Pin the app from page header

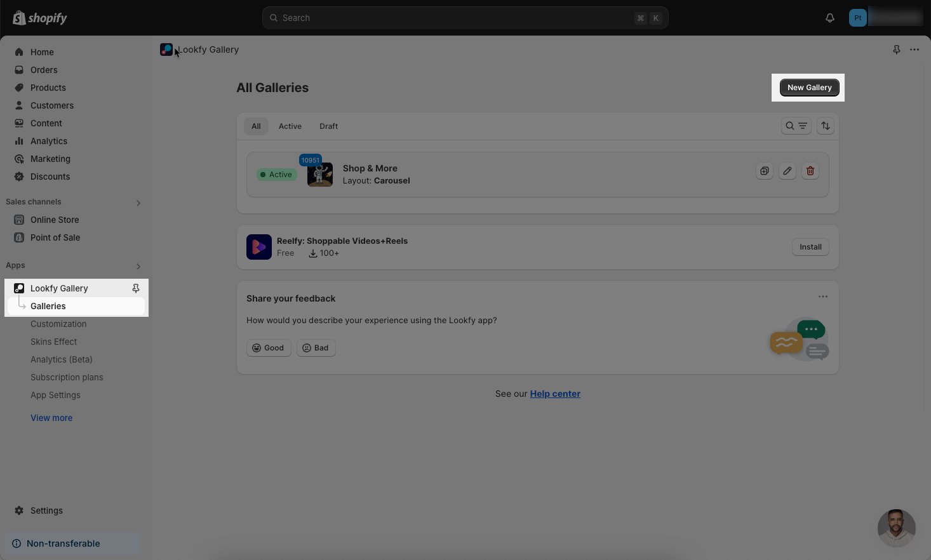point(897,50)
